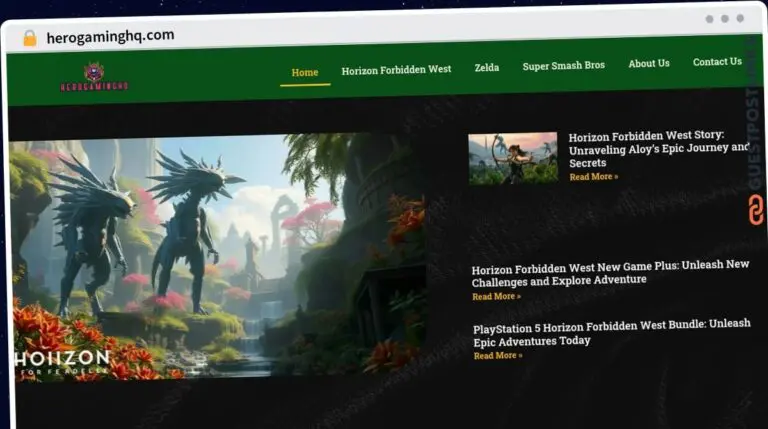Open the large Horizon robots hero image

(215, 255)
